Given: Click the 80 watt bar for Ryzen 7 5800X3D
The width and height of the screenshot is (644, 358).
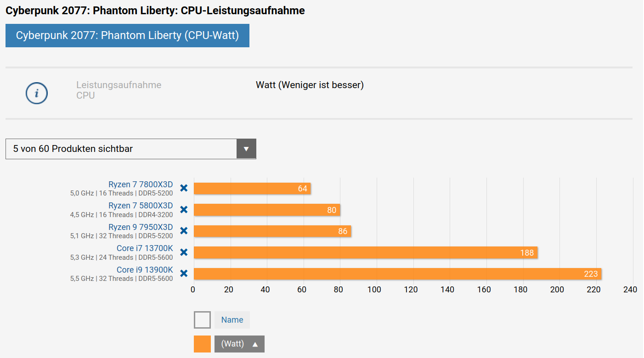Looking at the screenshot, I should click(x=267, y=210).
